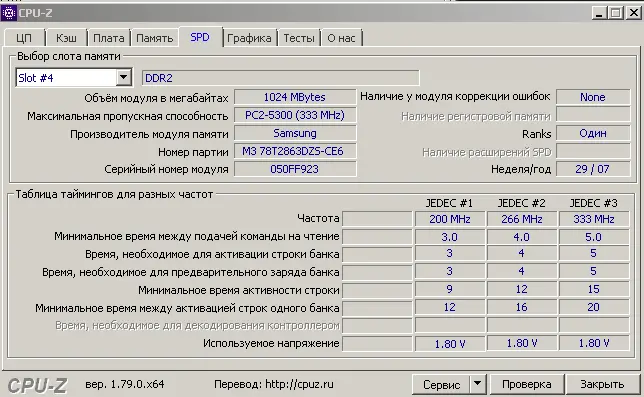This screenshot has height=397, width=644.
Task: Click part number M3 78T2863DZS-CE6
Action: [x=295, y=151]
